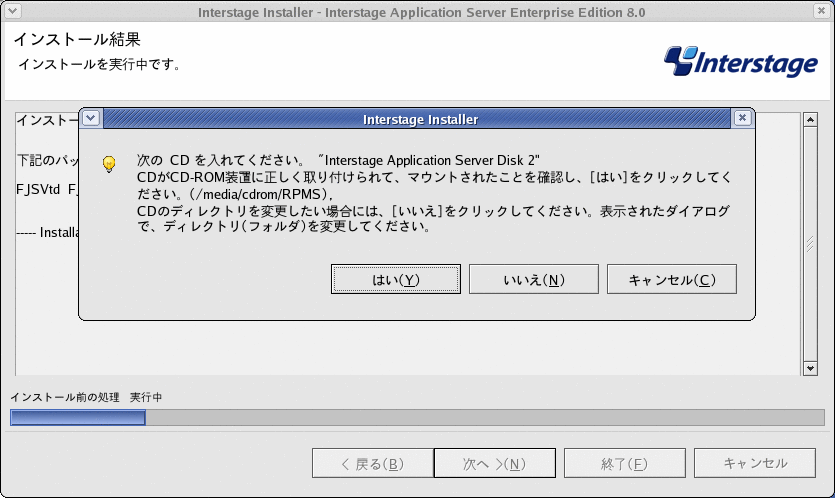
Task: Click the インストール前の処理 実行中 status text
Action: (86, 397)
